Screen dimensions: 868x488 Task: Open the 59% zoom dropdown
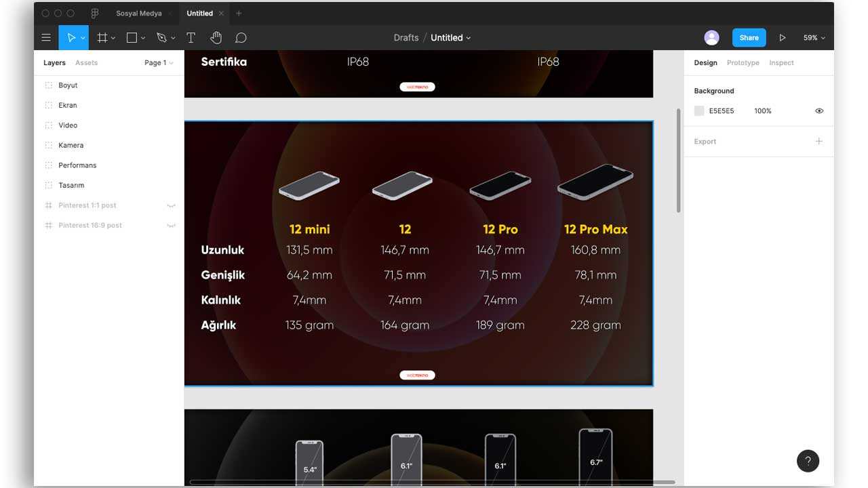814,38
